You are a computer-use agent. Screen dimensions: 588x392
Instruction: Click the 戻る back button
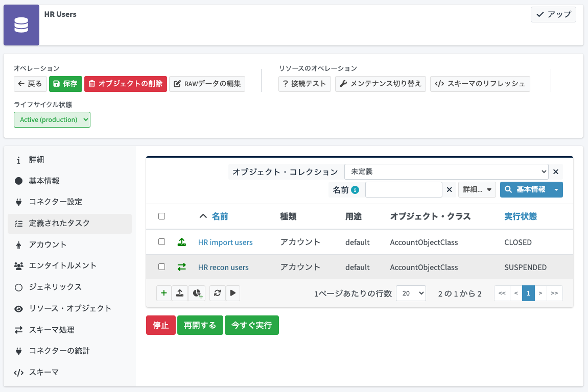point(30,84)
